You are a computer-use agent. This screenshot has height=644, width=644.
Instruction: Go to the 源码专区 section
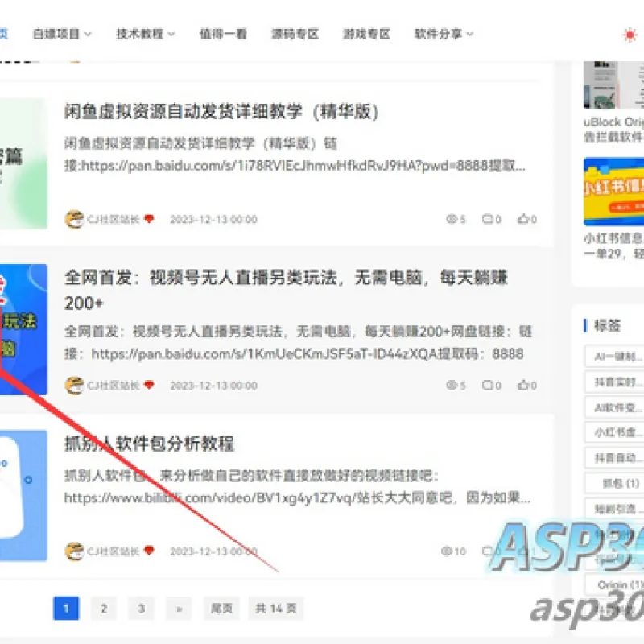(295, 34)
